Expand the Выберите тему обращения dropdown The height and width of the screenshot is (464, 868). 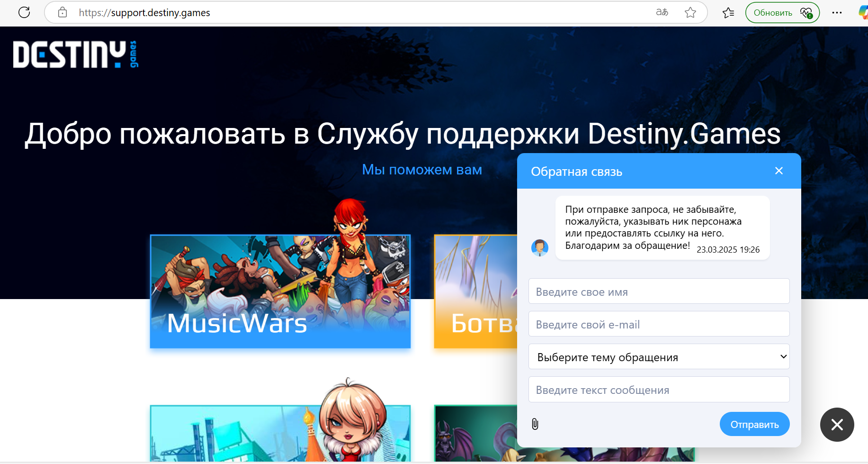point(659,356)
